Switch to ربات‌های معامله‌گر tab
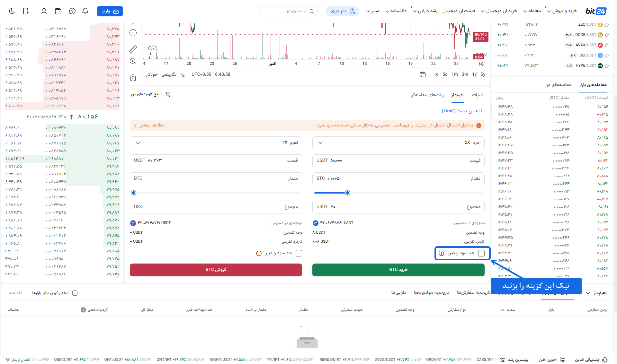This screenshot has width=617, height=364. tap(427, 95)
